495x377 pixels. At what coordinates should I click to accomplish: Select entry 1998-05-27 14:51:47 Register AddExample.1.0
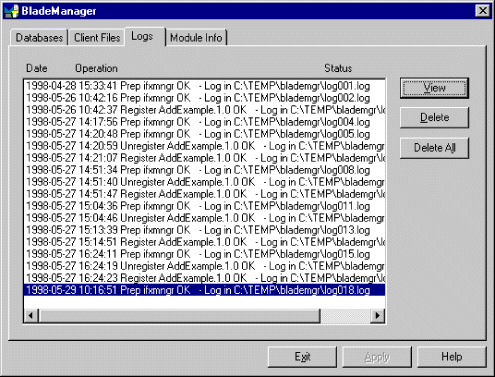tap(204, 194)
